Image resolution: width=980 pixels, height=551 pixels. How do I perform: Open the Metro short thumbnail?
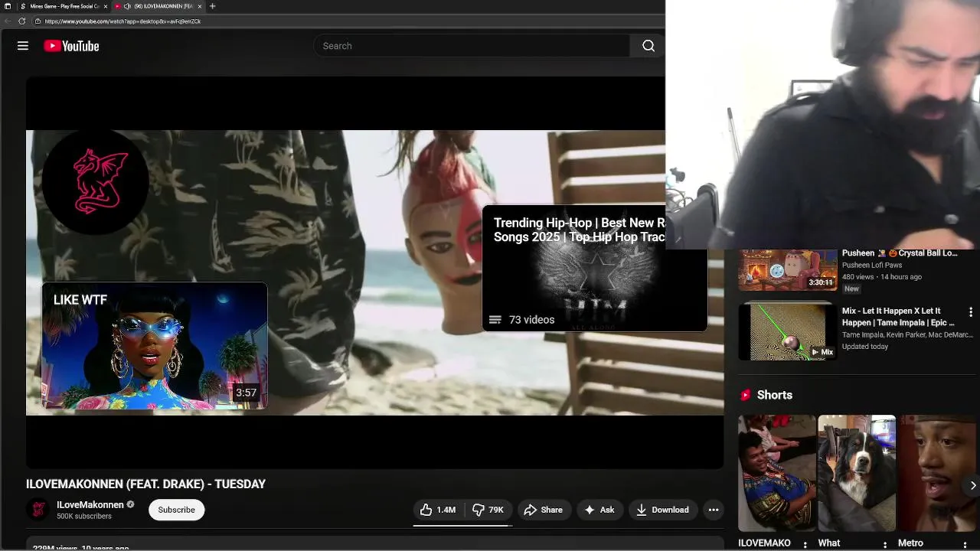pos(937,473)
